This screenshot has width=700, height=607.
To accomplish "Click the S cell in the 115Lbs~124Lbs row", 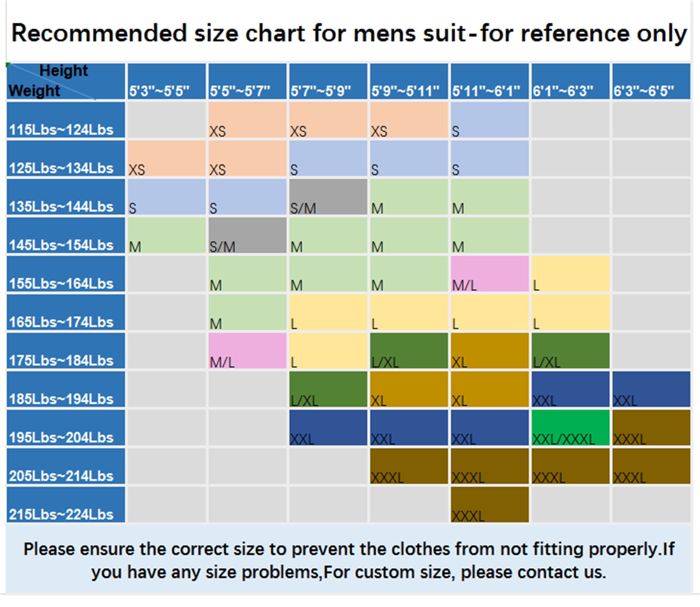I will [x=489, y=120].
